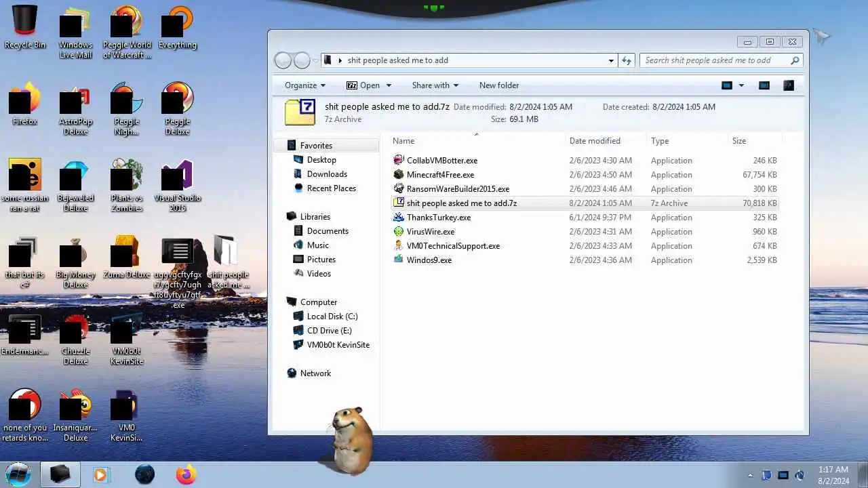Select the Insaniquarium Deluxe desktop icon

pos(76,415)
